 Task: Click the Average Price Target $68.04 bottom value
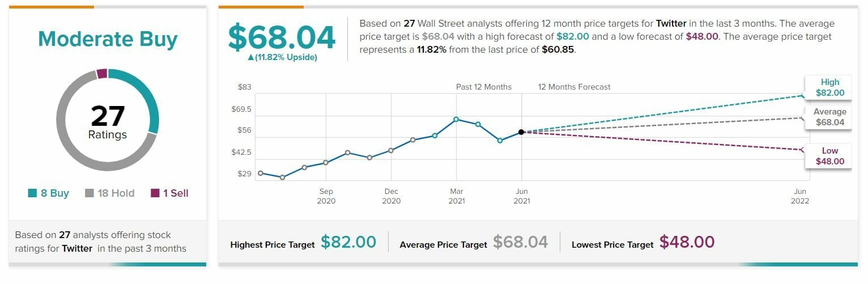(x=520, y=243)
